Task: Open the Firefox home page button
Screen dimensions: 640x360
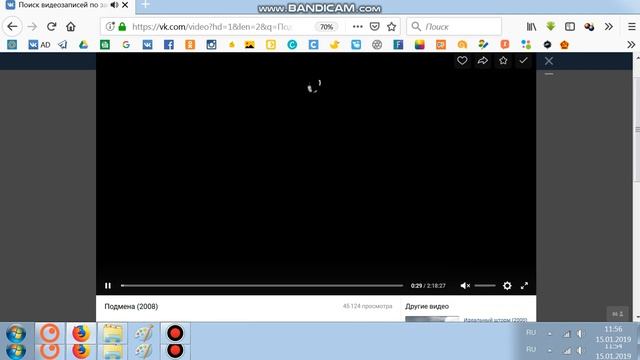Action: point(71,27)
